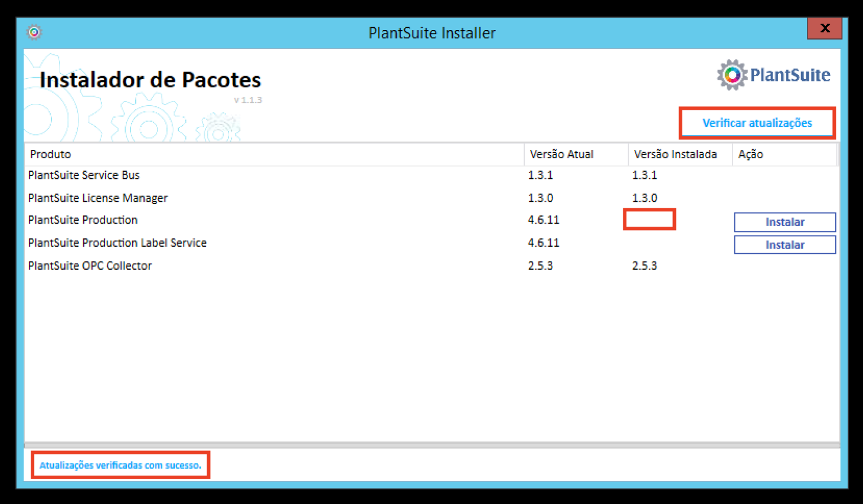
Task: Click installed version 1.3.0 of License Manager
Action: [x=645, y=198]
